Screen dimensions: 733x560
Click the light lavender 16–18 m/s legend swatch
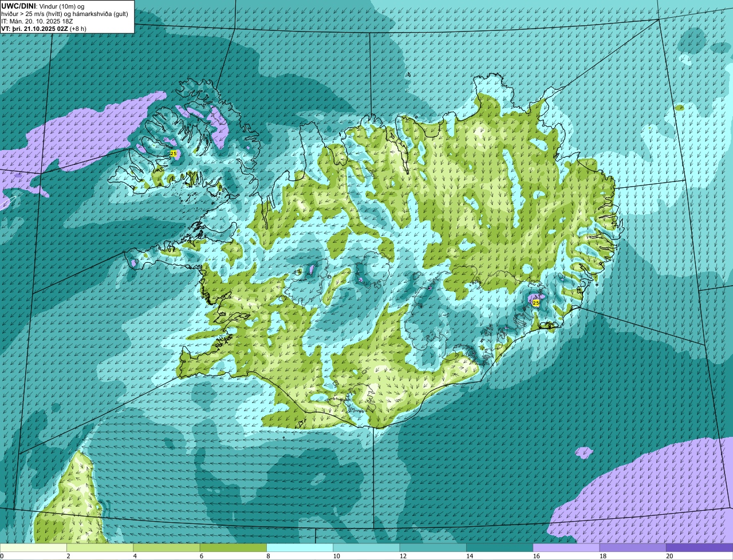pyautogui.click(x=566, y=548)
